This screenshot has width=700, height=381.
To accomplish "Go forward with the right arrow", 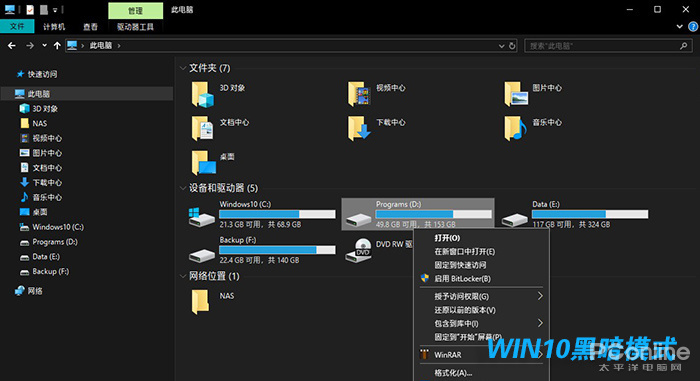I will click(x=29, y=46).
